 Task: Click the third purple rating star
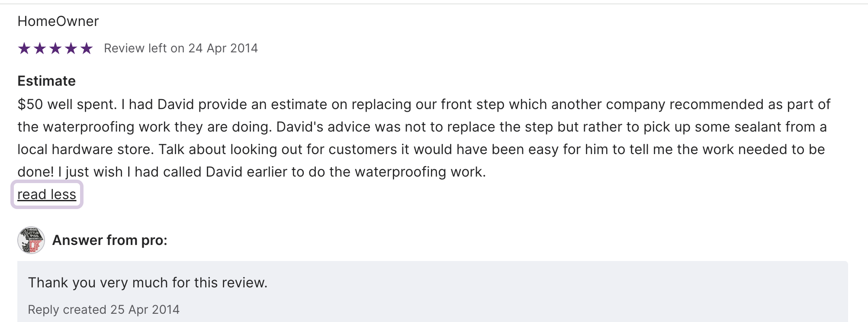[x=55, y=48]
